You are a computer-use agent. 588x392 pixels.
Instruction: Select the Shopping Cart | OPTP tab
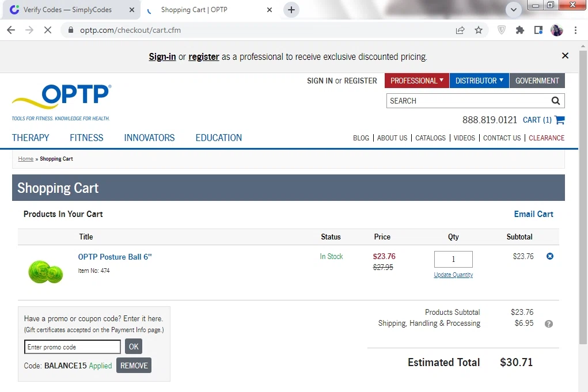[210, 10]
